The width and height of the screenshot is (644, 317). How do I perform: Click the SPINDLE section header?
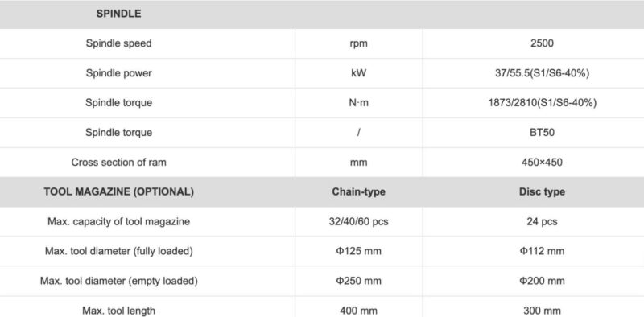pos(118,14)
